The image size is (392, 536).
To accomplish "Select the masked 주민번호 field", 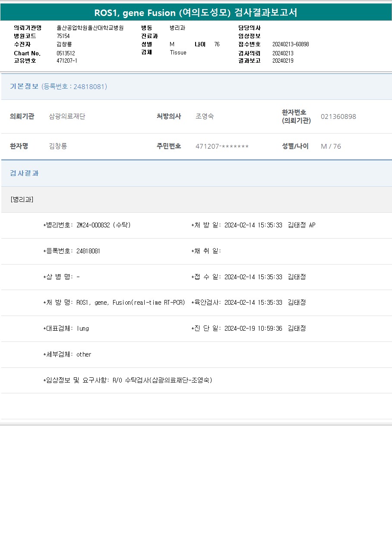I will (222, 146).
